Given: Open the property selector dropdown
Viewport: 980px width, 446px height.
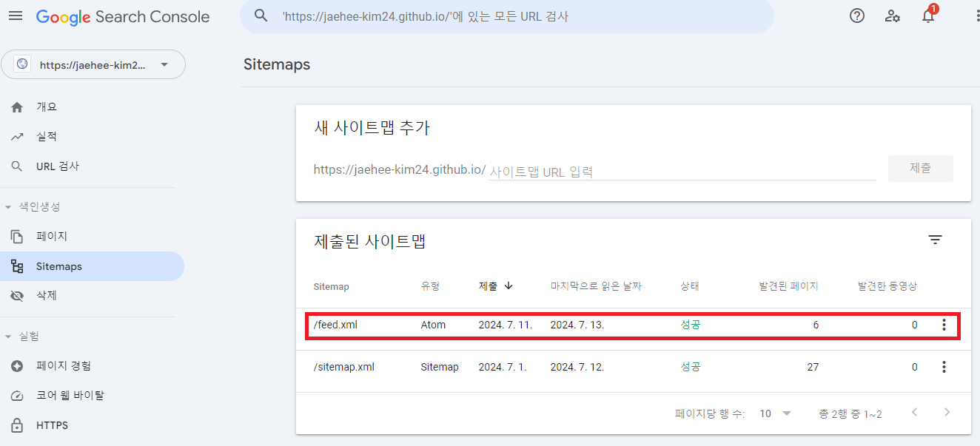Looking at the screenshot, I should coord(93,64).
